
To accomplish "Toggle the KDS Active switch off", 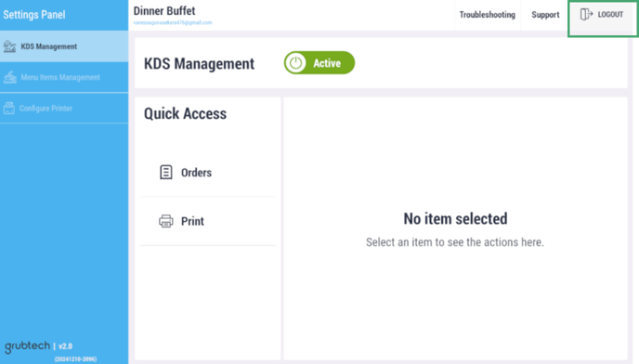I will (319, 63).
